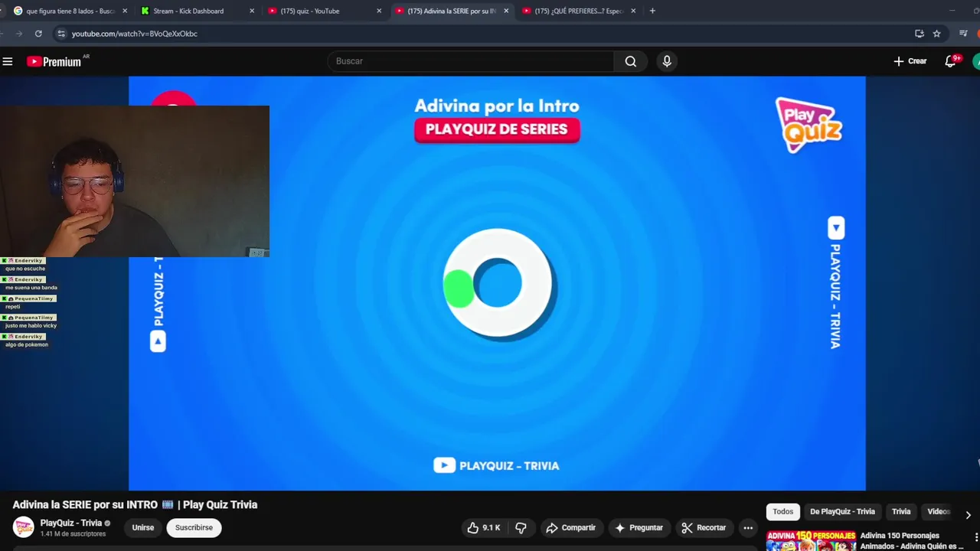
Task: Click the Suscribirse button
Action: click(x=194, y=527)
